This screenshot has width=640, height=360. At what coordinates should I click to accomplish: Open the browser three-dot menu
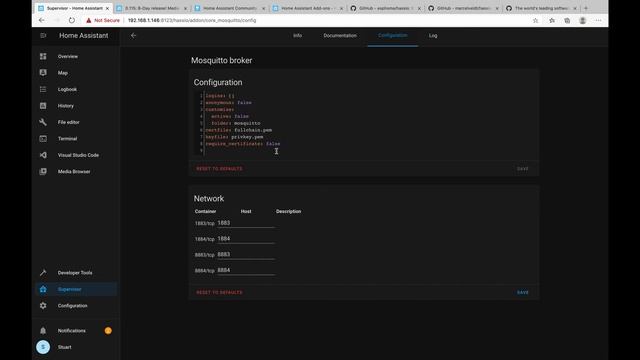click(598, 20)
